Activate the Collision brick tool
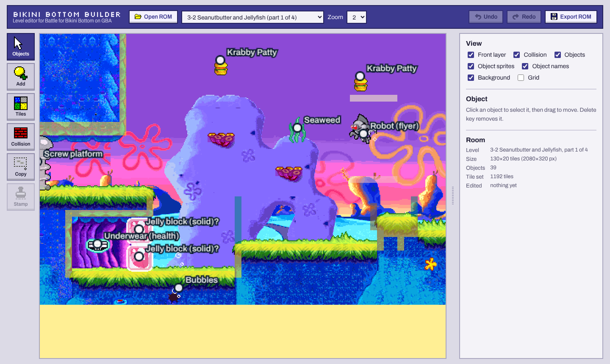 click(21, 137)
